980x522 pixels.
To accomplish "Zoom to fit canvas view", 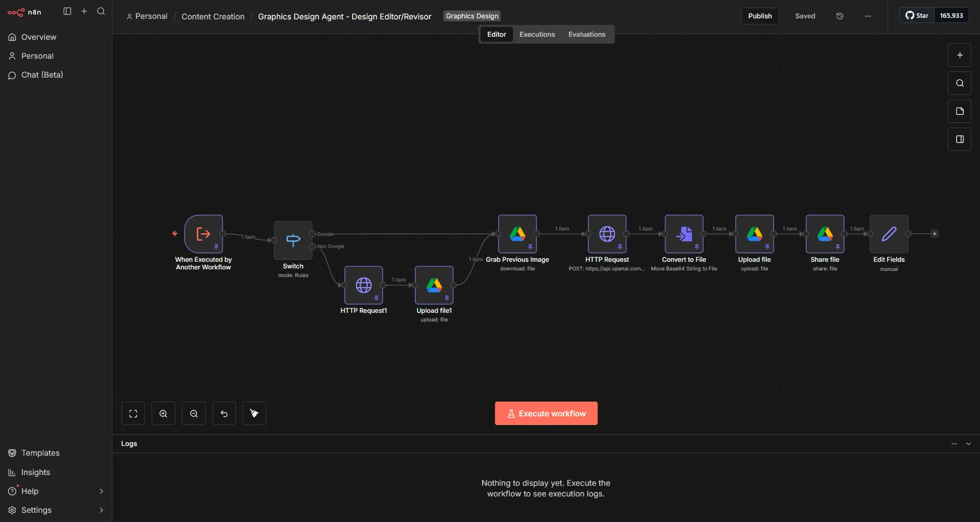I will (x=133, y=414).
